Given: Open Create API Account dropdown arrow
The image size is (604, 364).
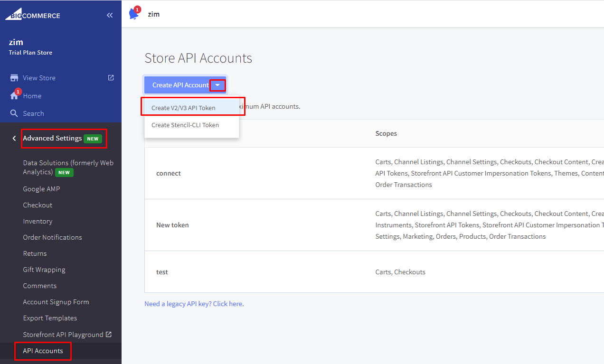Looking at the screenshot, I should (x=217, y=85).
